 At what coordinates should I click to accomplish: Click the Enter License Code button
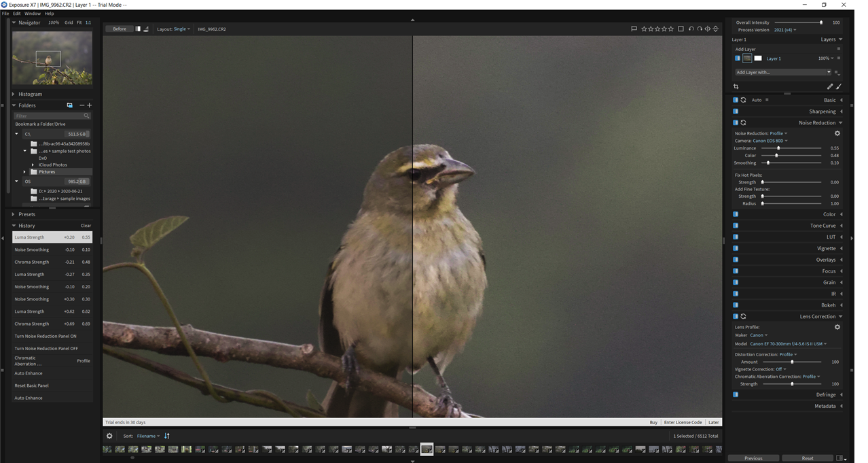click(x=683, y=422)
